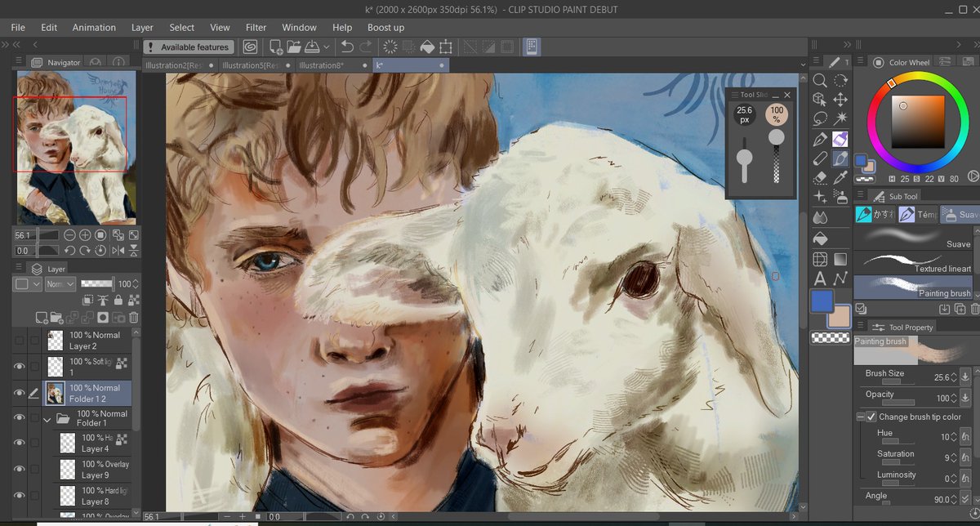
Task: Click the Scale/Rotate transform icon
Action: tap(446, 47)
